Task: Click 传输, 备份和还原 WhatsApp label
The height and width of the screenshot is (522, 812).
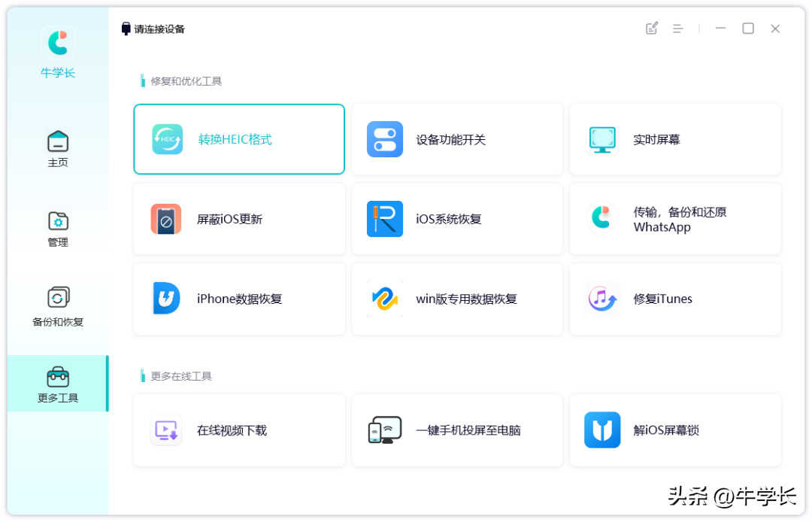Action: [680, 220]
